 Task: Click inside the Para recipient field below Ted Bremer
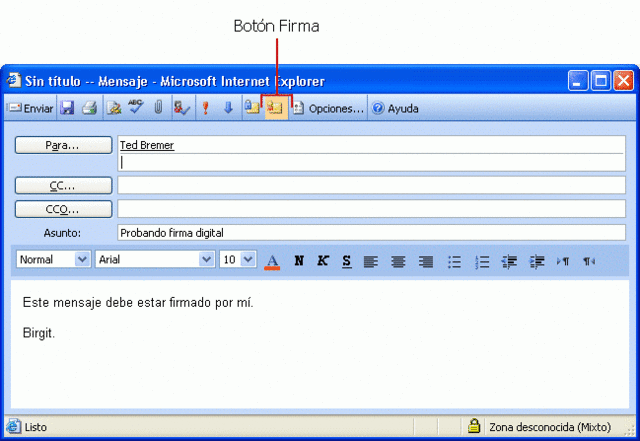coord(371,163)
